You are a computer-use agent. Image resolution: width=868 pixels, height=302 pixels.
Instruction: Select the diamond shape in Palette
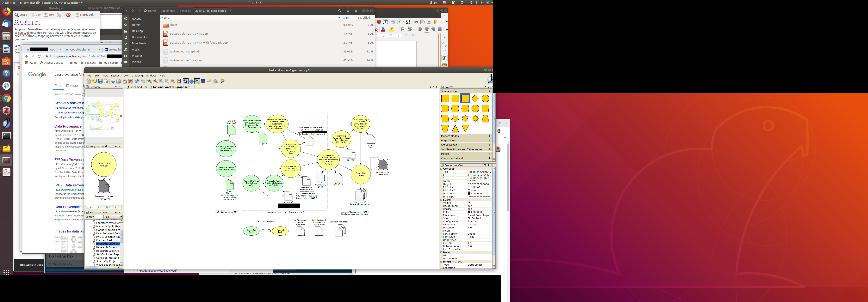(x=475, y=98)
